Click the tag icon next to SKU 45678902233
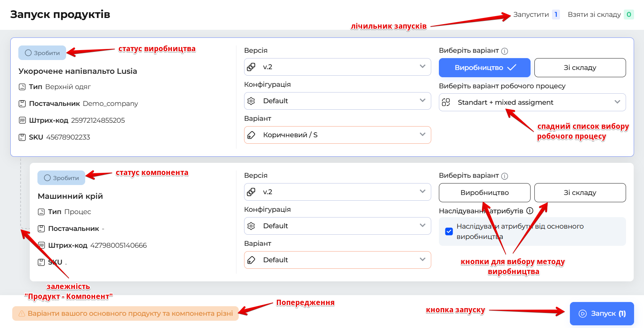644x328 pixels. click(x=22, y=137)
